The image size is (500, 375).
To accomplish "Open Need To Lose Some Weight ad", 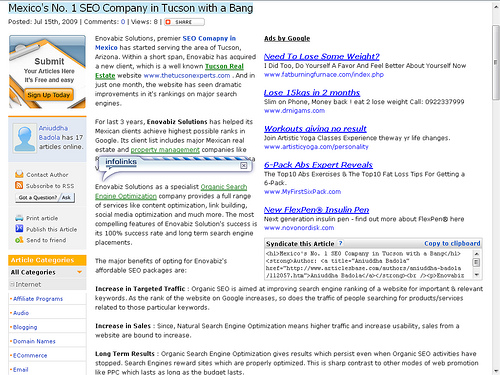I will click(x=322, y=56).
